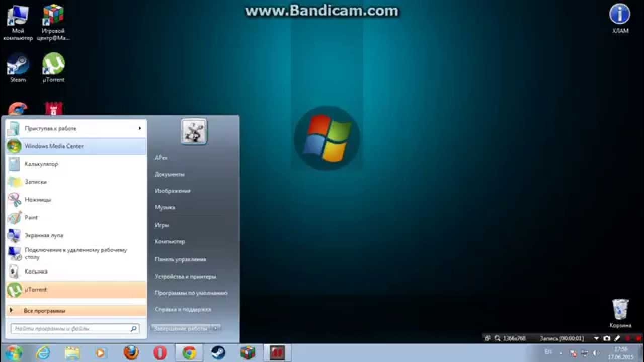This screenshot has height=362, width=644.
Task: Show Все программы list
Action: click(x=76, y=311)
